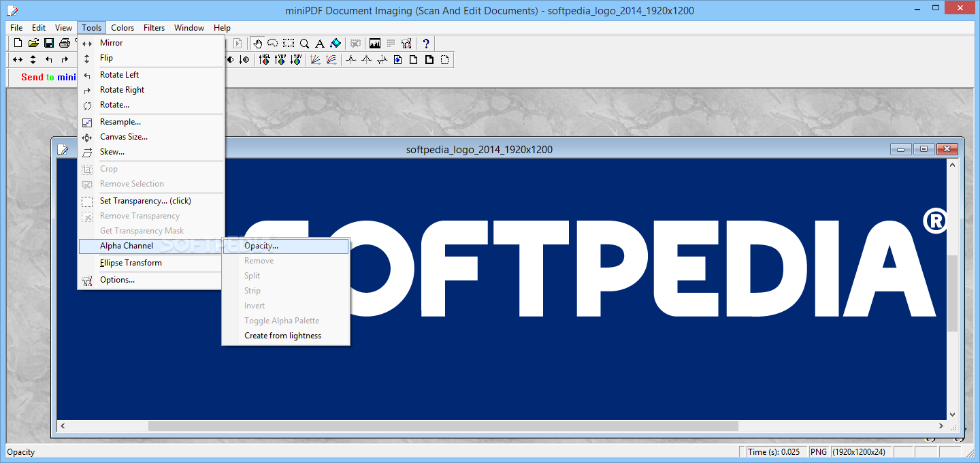Image resolution: width=980 pixels, height=463 pixels.
Task: Choose Canvas Size... from the Tools menu
Action: (151, 137)
